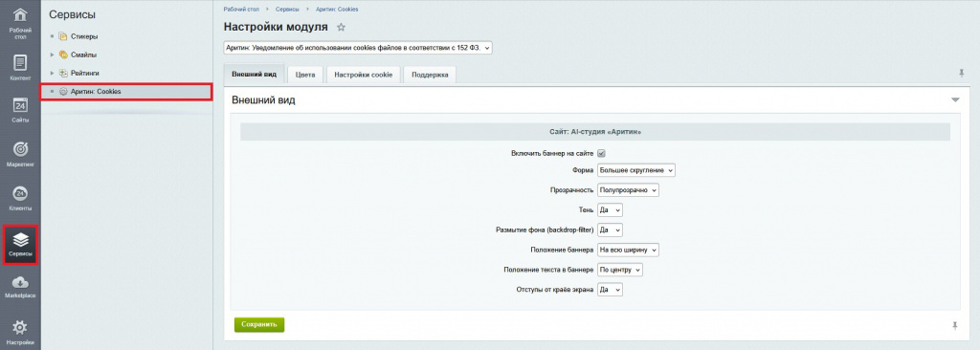Switch to the Цвета tab
Viewport: 980px width, 350px height.
click(x=305, y=75)
